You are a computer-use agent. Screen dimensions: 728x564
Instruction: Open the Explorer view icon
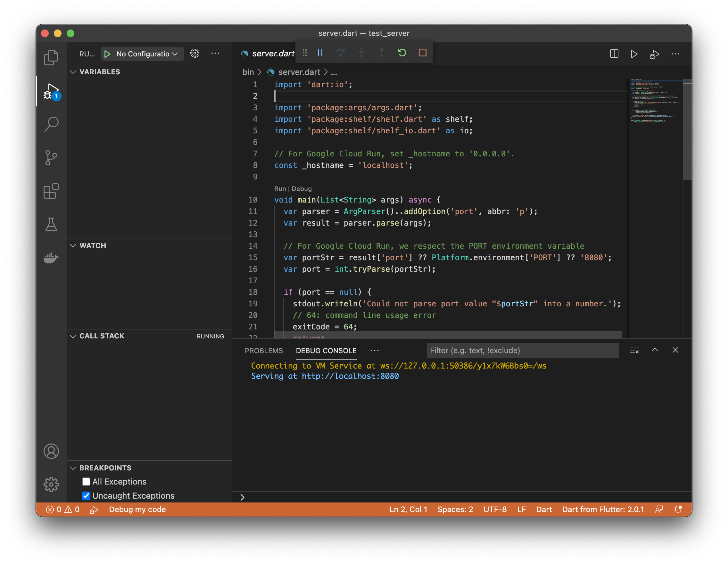pos(51,57)
